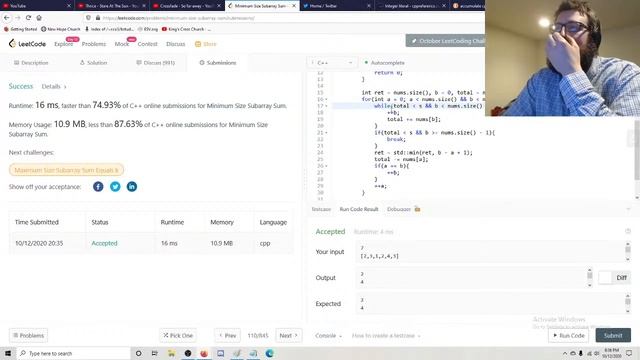
Task: Click the cpp language cell
Action: [x=265, y=243]
